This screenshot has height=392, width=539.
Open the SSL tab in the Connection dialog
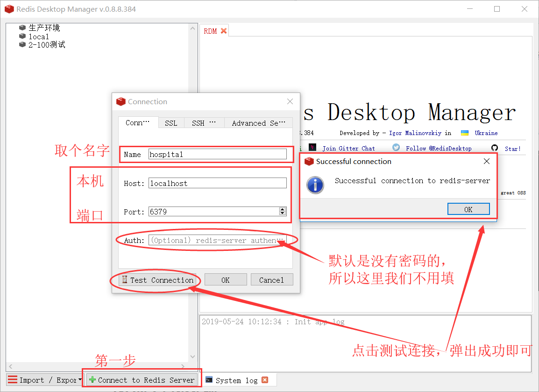point(171,123)
